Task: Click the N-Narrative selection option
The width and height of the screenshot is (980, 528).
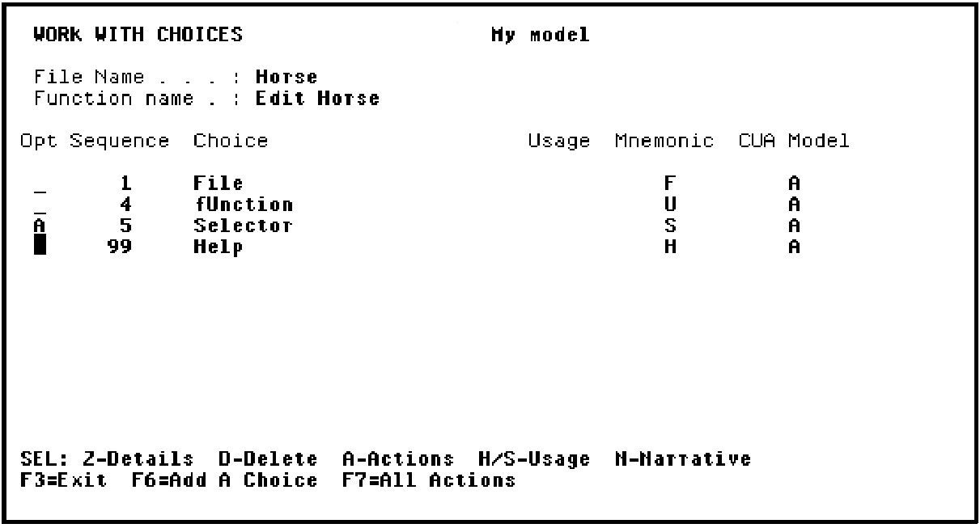Action: [682, 459]
